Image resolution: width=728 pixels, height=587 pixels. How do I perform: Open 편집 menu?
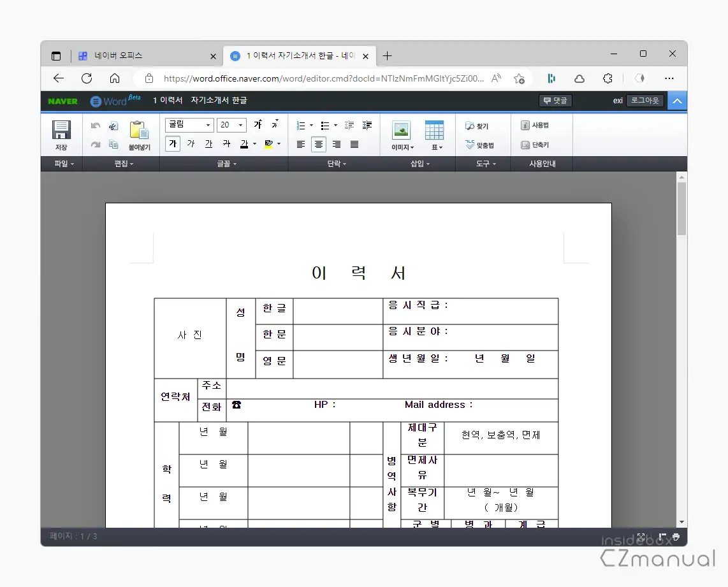coord(124,164)
